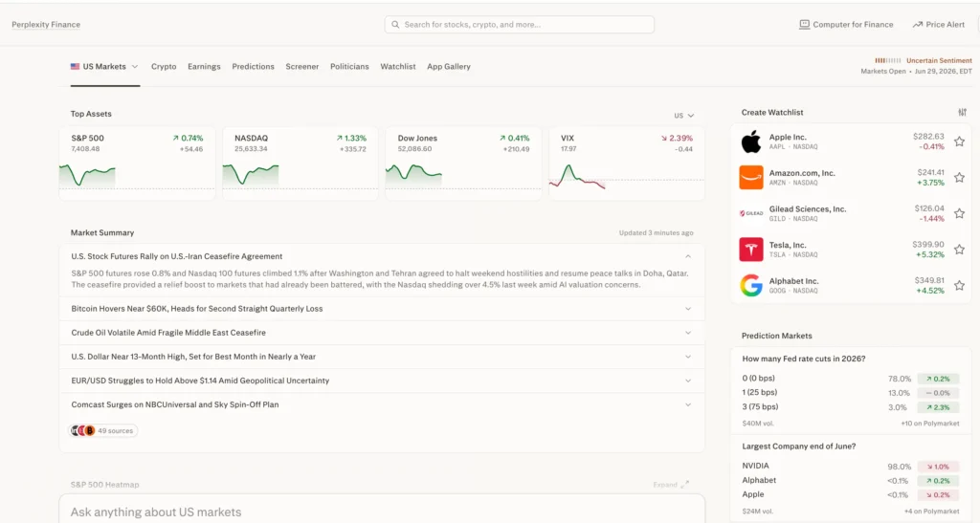The width and height of the screenshot is (980, 523).
Task: Select the NVIDIA prediction row
Action: (x=850, y=467)
